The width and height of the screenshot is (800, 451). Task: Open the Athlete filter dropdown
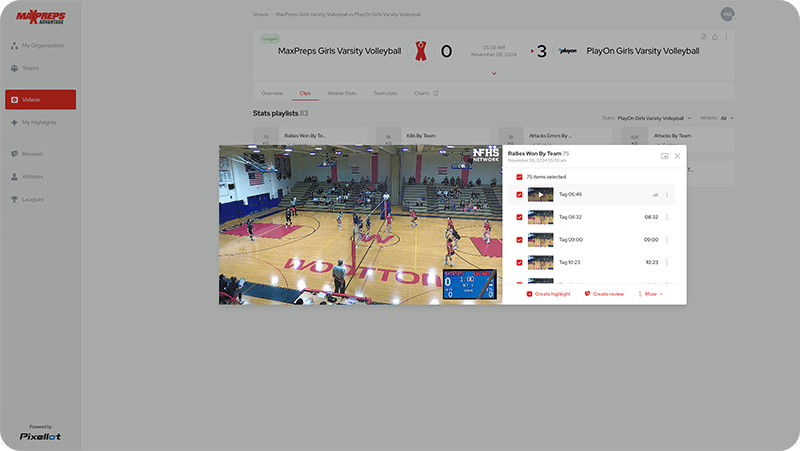[x=727, y=118]
